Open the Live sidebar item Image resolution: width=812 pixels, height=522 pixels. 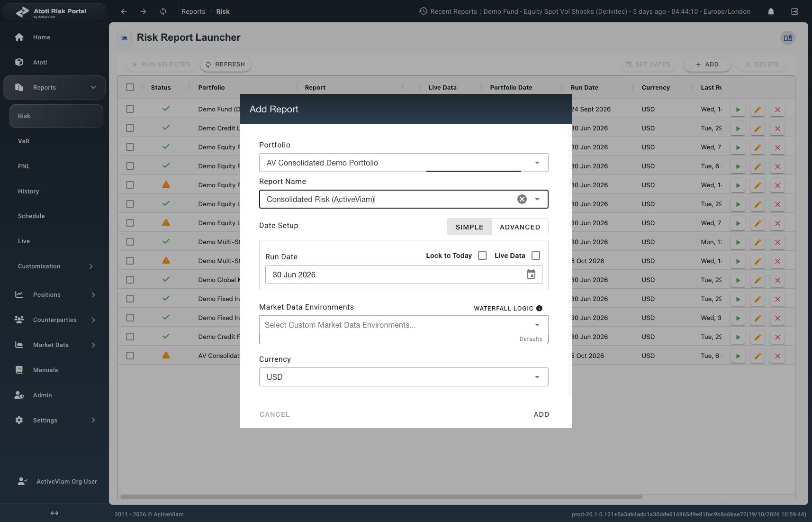click(x=24, y=241)
